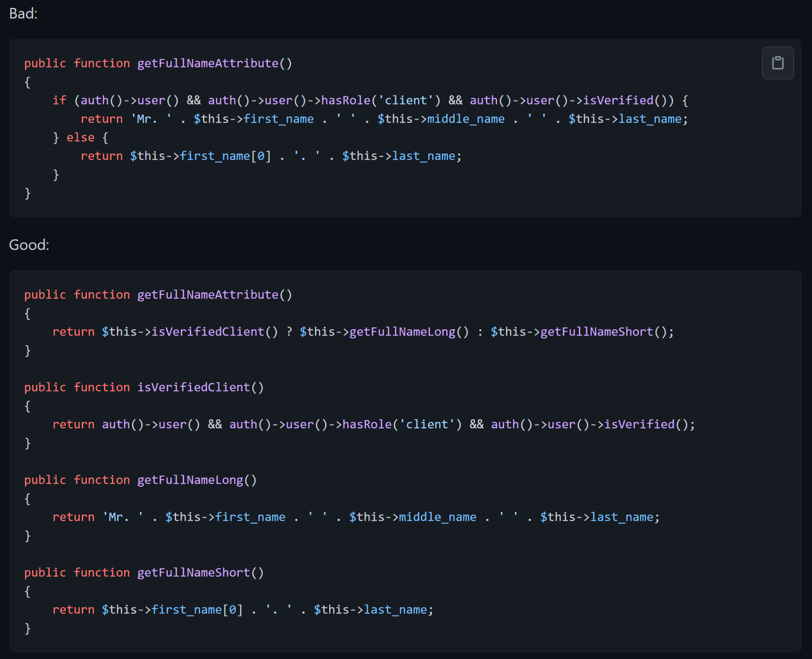812x659 pixels.
Task: Click the ternary return isVerifiedClient() line
Action: [x=363, y=332]
